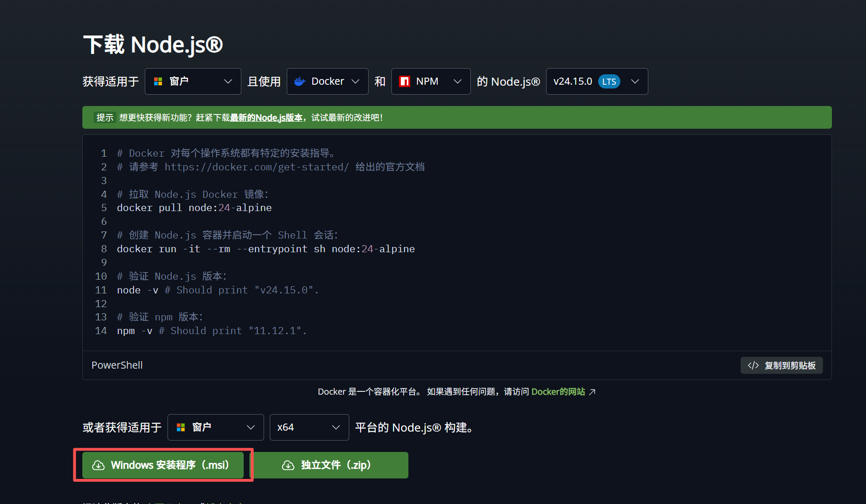Click the Windows logo icon in the lower dropdown
The height and width of the screenshot is (504, 866).
181,427
